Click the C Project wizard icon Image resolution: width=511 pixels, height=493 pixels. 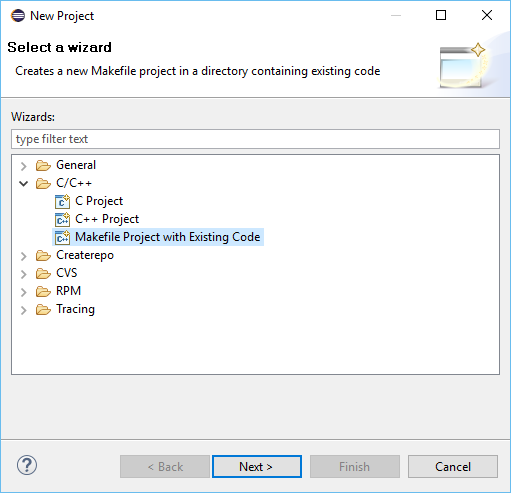coord(62,201)
